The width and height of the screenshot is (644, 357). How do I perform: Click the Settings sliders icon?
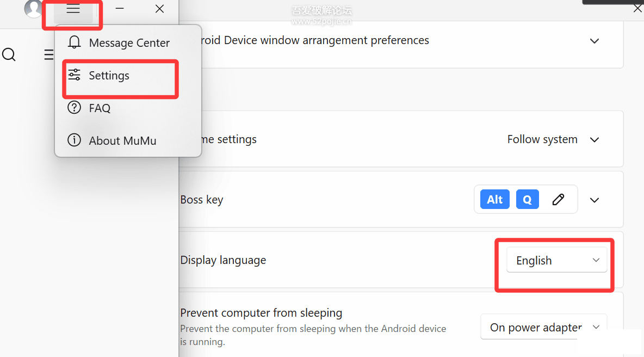pos(75,75)
